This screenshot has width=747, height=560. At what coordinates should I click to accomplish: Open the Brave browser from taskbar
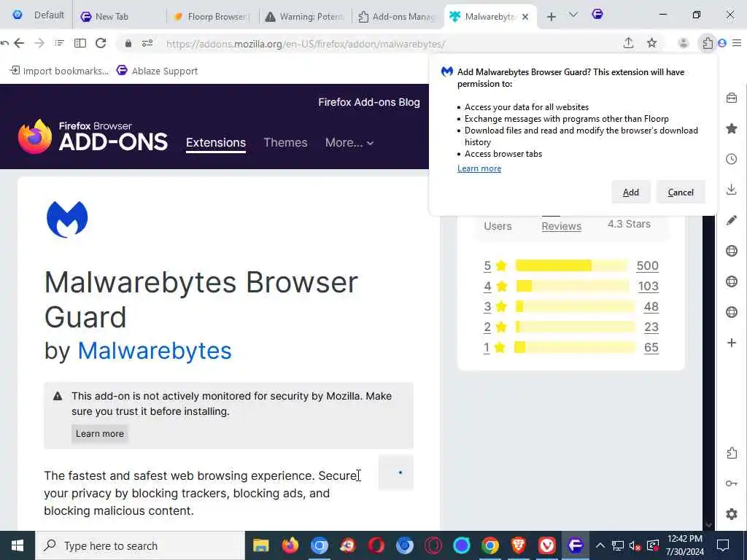coord(519,545)
